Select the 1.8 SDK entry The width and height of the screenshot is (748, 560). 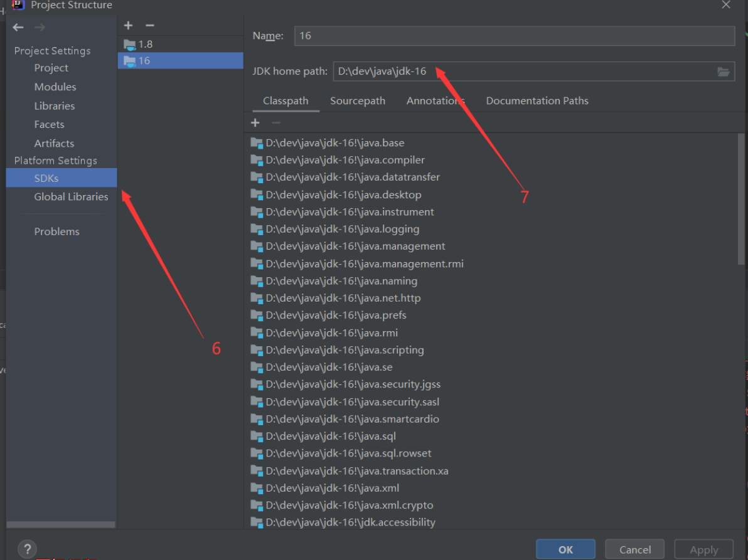tap(180, 45)
